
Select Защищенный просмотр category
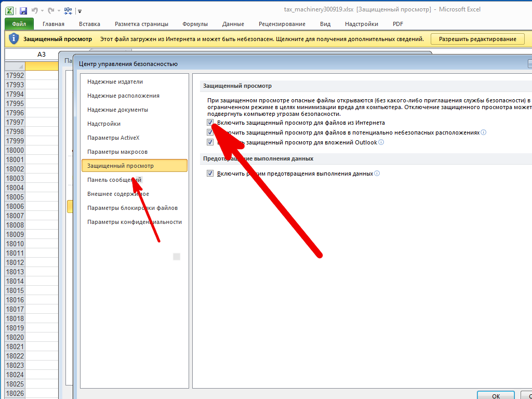coord(135,166)
